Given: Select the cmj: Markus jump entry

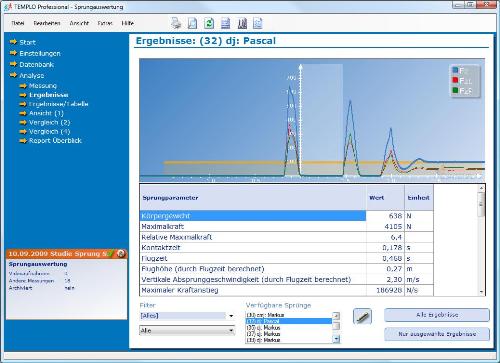Looking at the screenshot, I should pyautogui.click(x=289, y=315).
